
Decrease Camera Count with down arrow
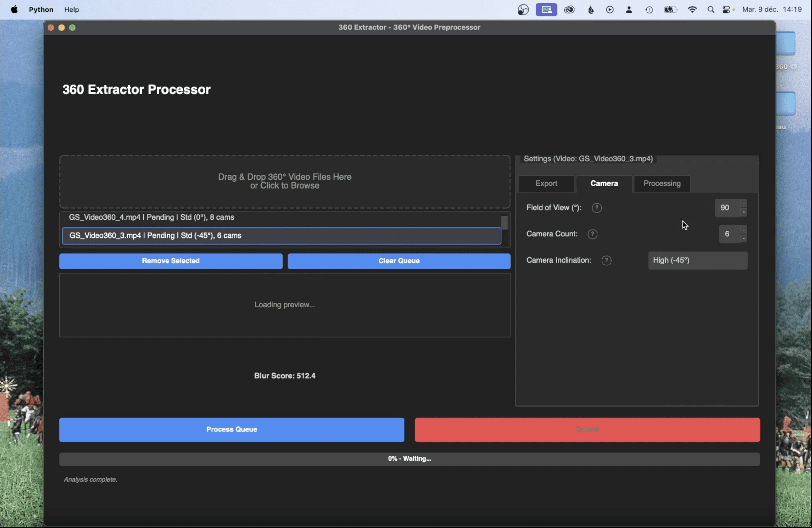pos(744,238)
